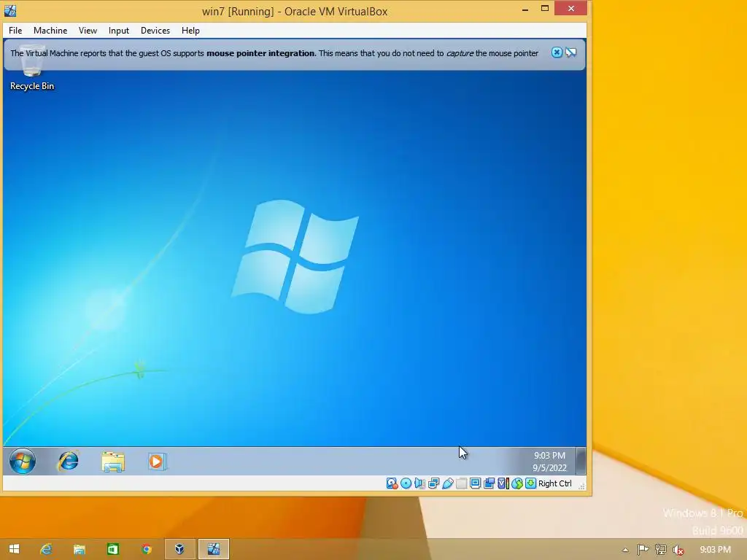
Task: Open Windows Explorer folder in guest taskbar
Action: coord(113,462)
